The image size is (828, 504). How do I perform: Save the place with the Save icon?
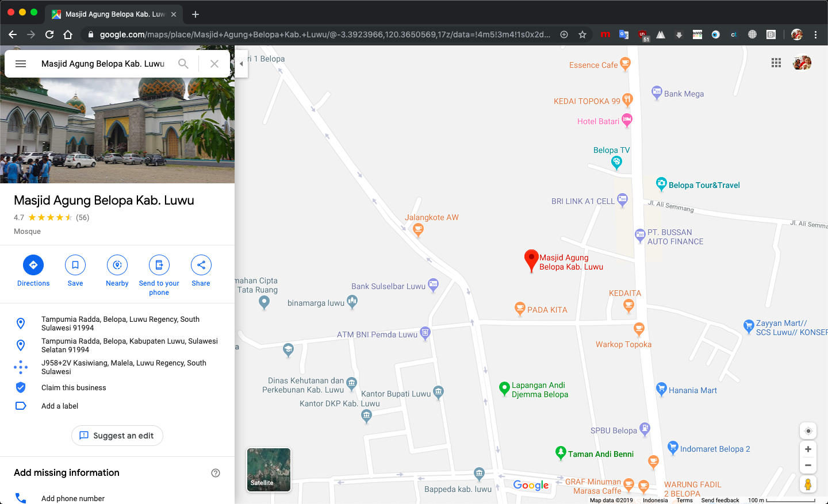point(75,265)
